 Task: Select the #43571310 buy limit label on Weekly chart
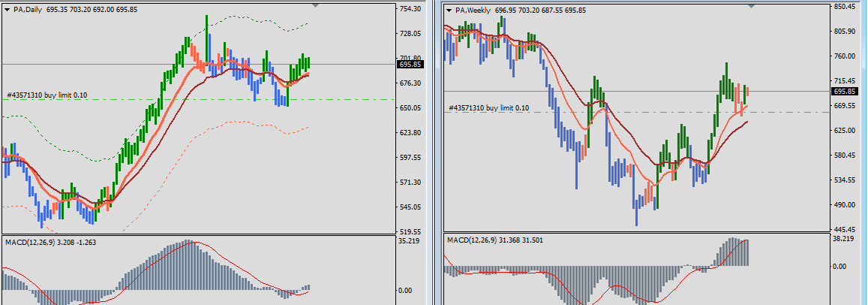click(x=489, y=107)
